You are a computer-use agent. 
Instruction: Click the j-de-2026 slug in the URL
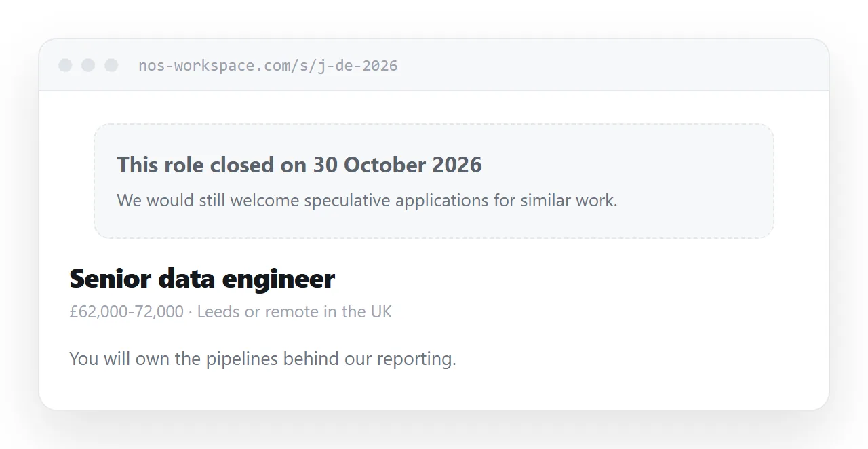[x=358, y=66]
